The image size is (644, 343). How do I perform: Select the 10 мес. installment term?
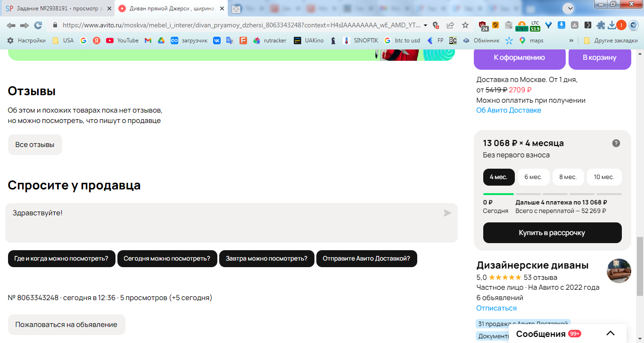point(604,177)
